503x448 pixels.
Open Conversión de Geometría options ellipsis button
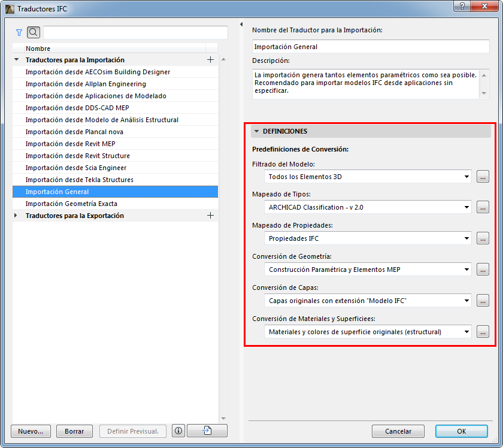(x=483, y=270)
